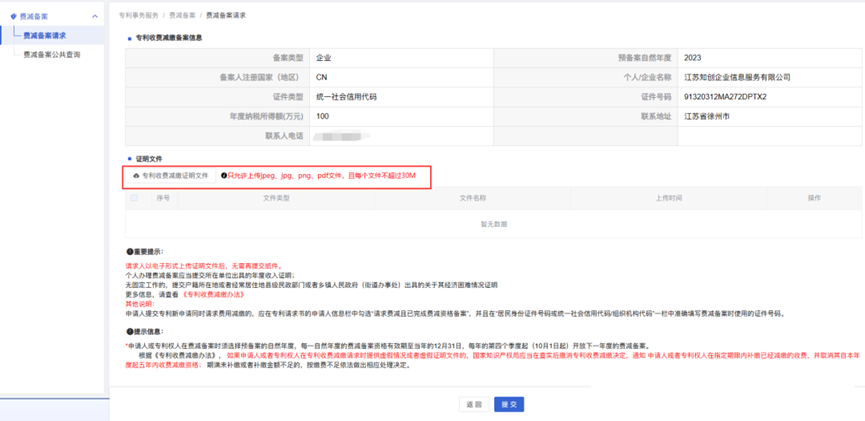Open 费减备案请求 in the sidebar
865x421 pixels.
[x=45, y=35]
